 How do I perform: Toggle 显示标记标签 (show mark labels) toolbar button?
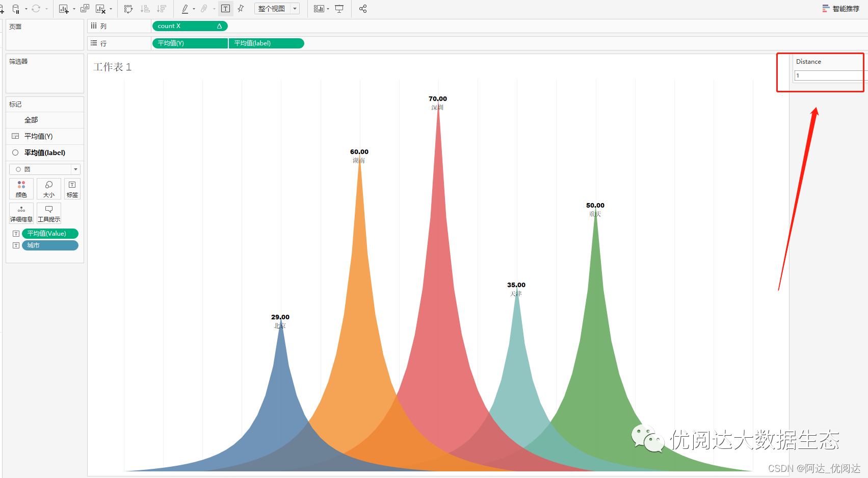226,9
